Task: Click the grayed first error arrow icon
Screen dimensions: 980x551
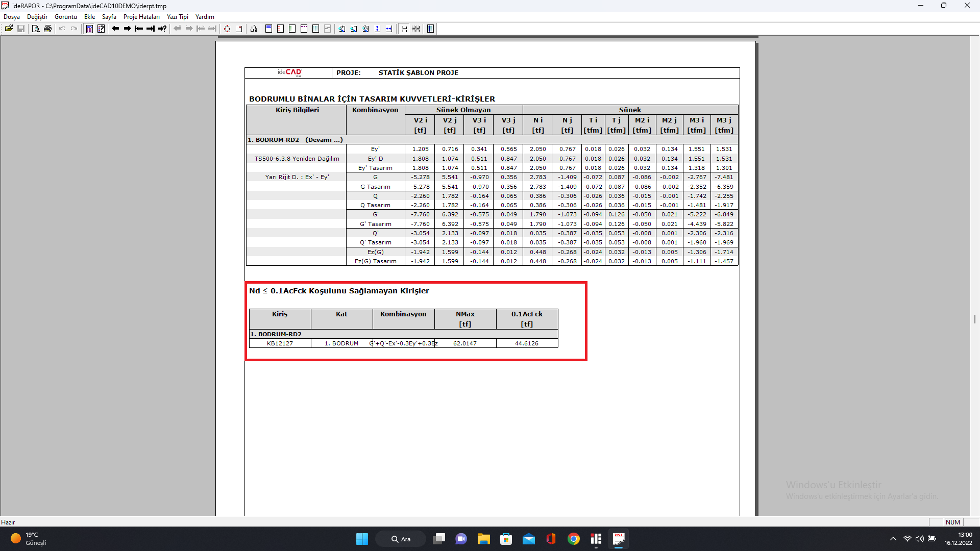Action: point(201,29)
